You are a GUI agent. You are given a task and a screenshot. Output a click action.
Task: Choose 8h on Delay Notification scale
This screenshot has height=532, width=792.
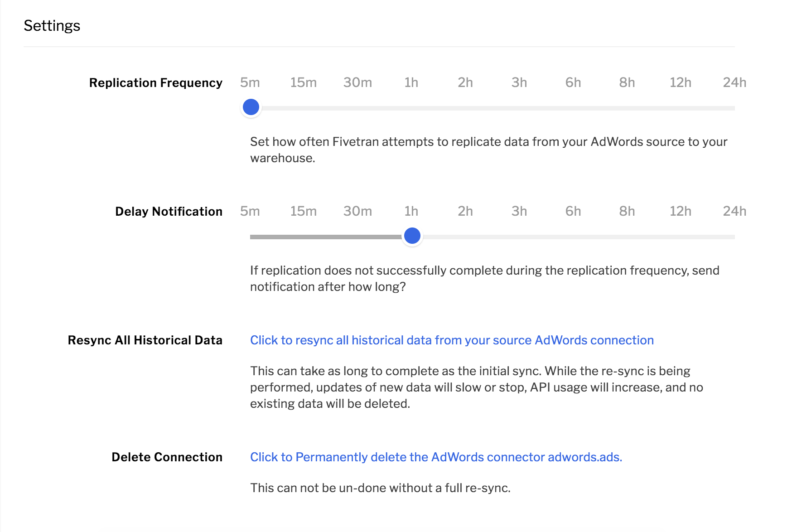tap(627, 211)
